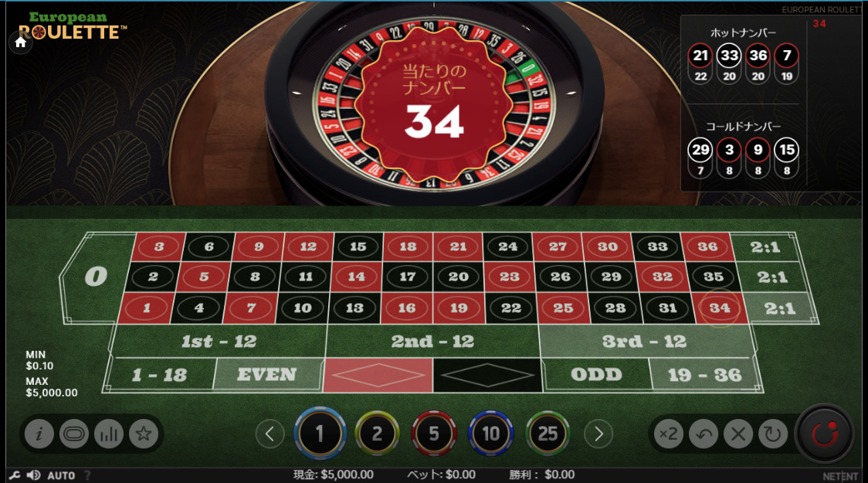Place a bet on 2nd - 12

432,342
